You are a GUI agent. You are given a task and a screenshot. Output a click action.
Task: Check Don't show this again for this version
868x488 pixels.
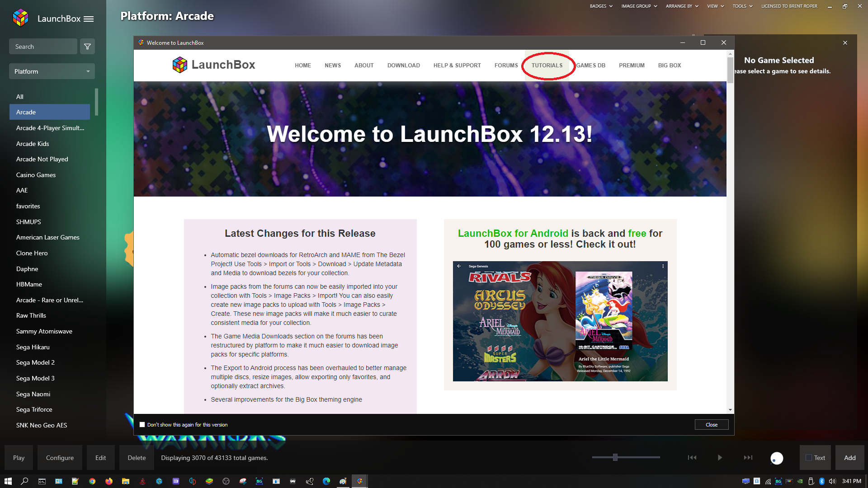142,425
